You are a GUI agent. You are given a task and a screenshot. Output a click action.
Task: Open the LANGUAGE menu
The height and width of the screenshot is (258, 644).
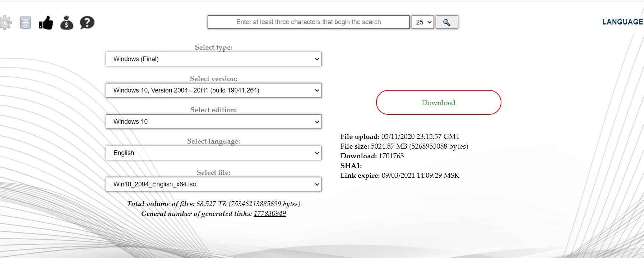[622, 22]
